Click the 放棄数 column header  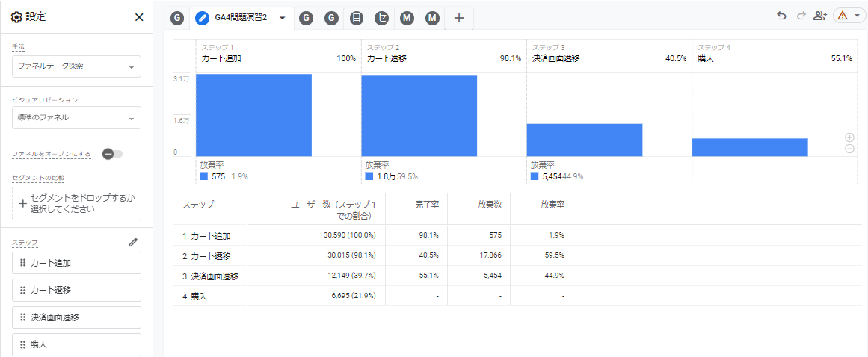coord(490,205)
